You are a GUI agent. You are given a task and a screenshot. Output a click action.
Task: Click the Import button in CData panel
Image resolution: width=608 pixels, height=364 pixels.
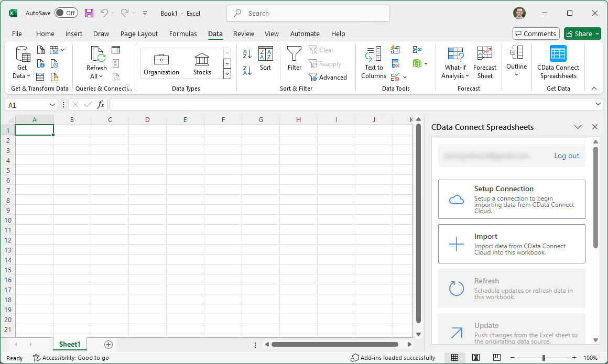coord(512,244)
